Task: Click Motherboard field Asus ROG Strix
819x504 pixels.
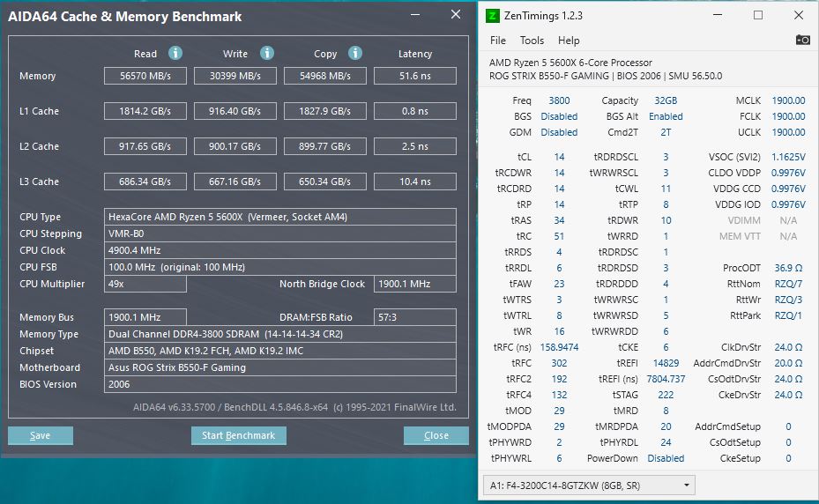Action: (280, 367)
